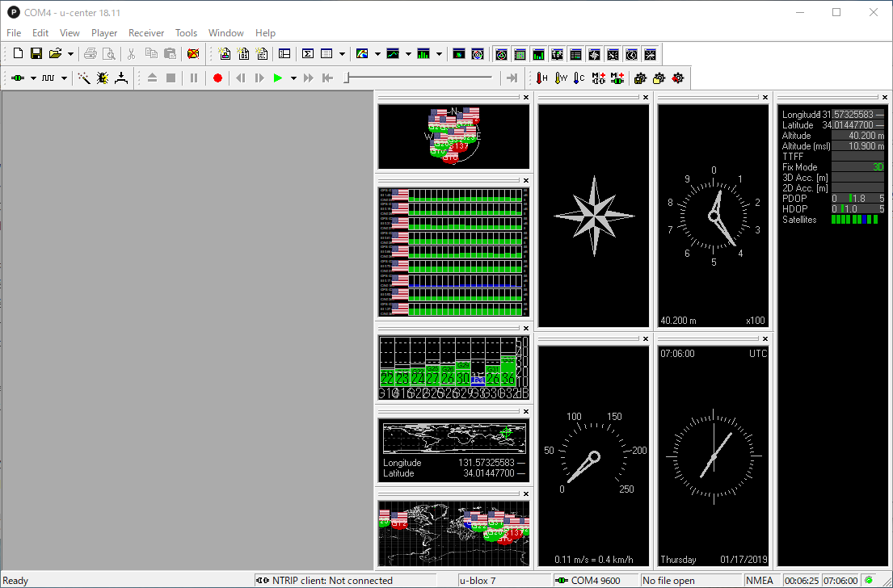Click the Coldstart (C) thermometer icon

(579, 78)
